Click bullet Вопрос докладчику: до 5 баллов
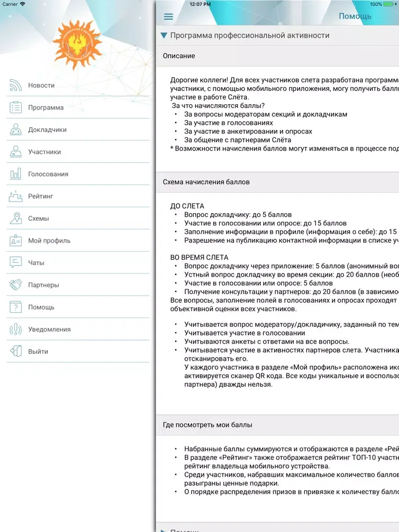 [238, 214]
